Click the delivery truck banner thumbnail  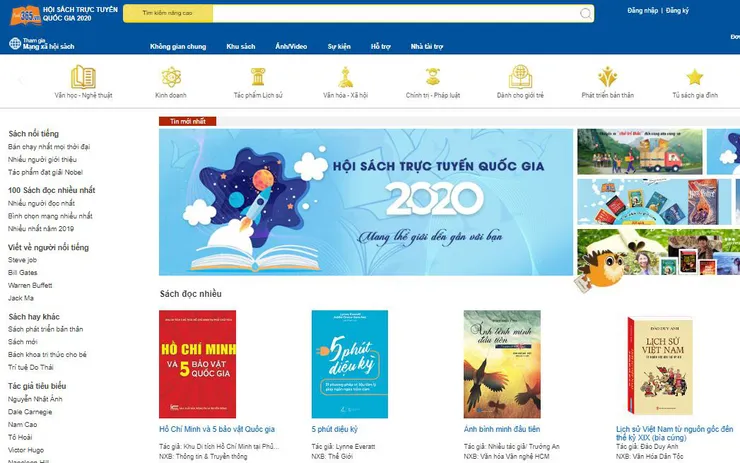click(x=639, y=152)
